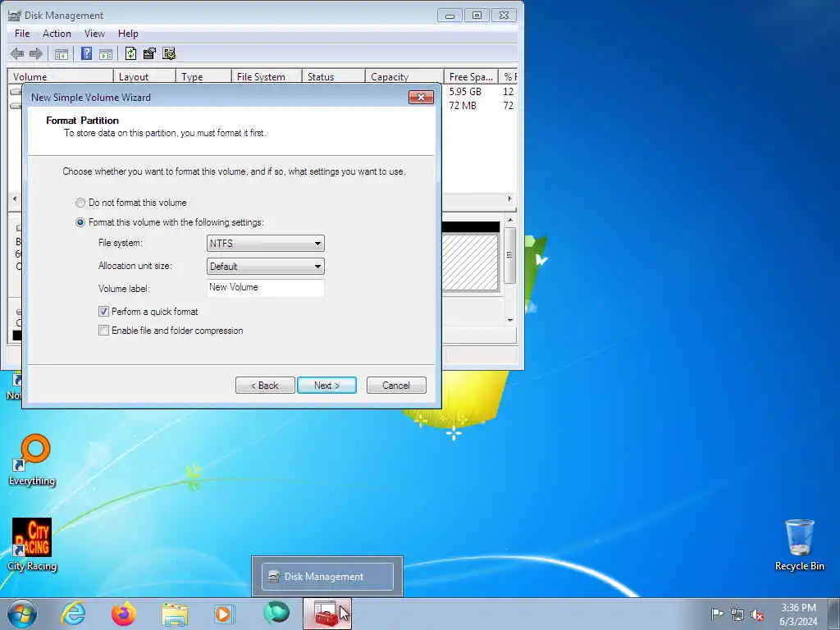This screenshot has height=630, width=840.
Task: Click the Disk Management title bar icon
Action: point(15,16)
